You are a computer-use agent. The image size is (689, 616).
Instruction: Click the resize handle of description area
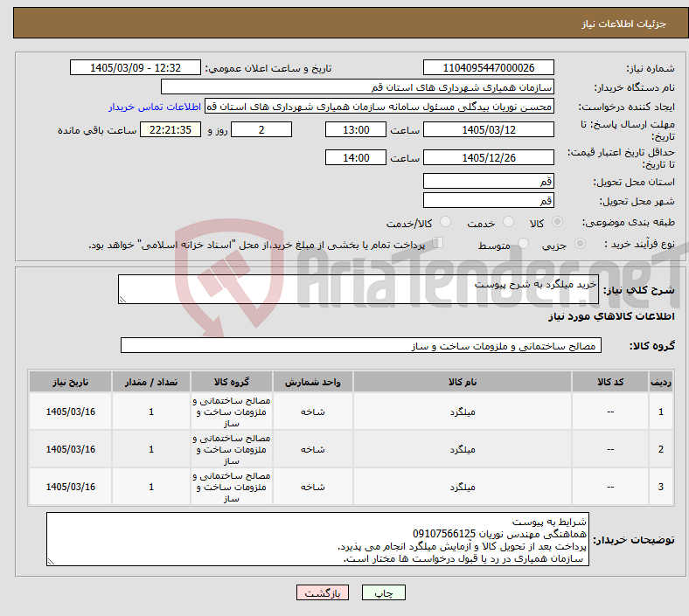(x=122, y=299)
